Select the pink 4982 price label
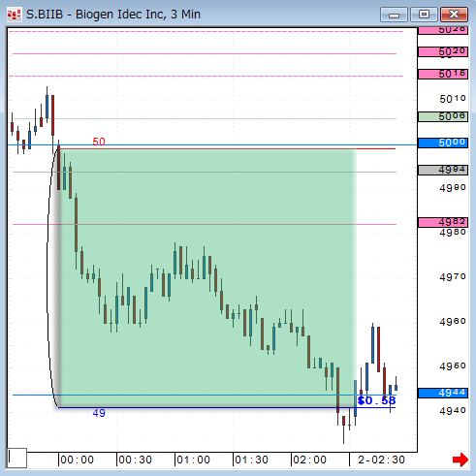The width and height of the screenshot is (476, 476). [x=443, y=222]
